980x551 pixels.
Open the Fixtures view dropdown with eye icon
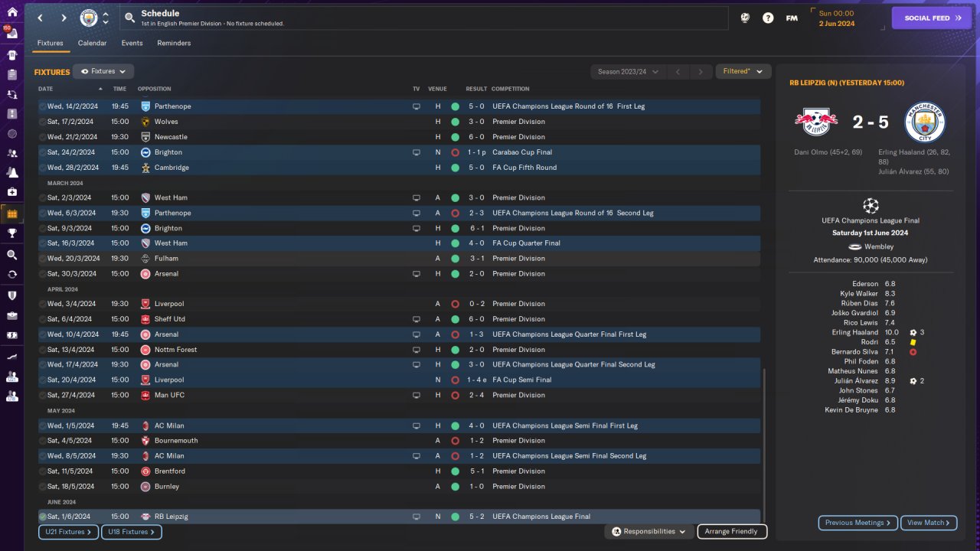pos(103,71)
